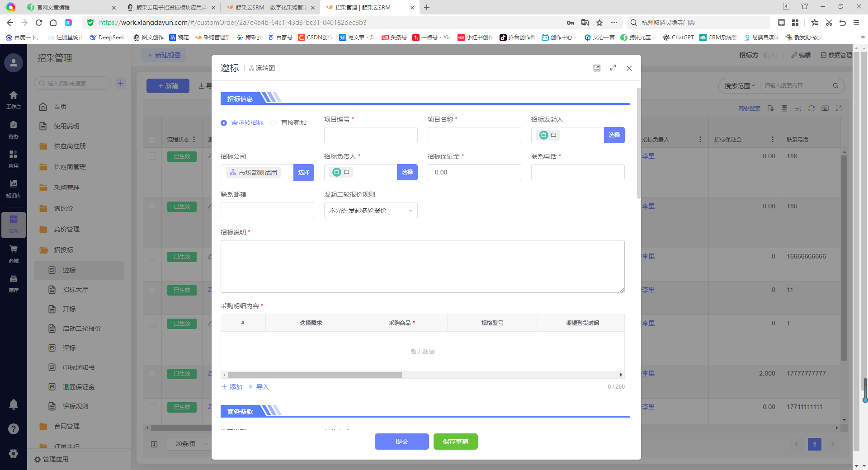
Task: Open 招标大厅 in the sidebar menu
Action: [75, 290]
